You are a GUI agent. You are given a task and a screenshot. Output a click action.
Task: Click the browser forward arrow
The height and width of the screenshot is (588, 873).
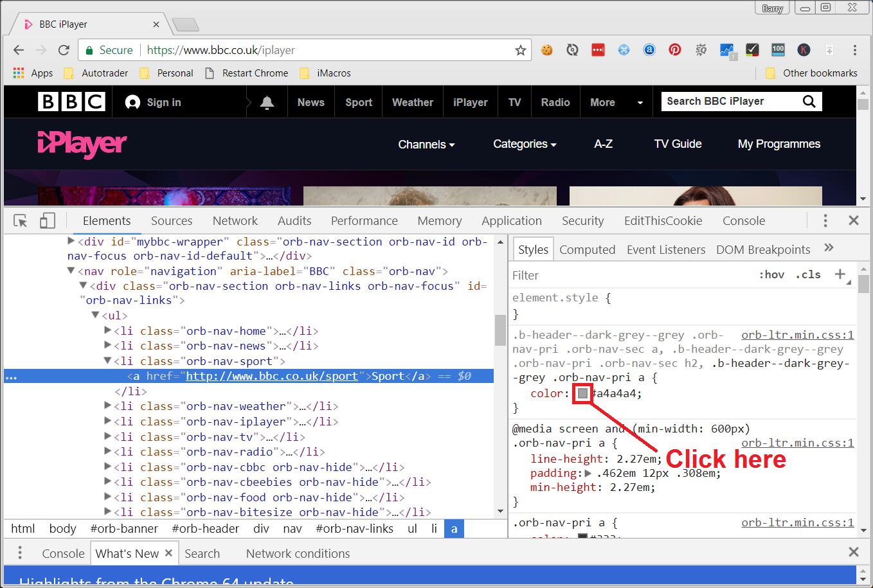[x=41, y=50]
